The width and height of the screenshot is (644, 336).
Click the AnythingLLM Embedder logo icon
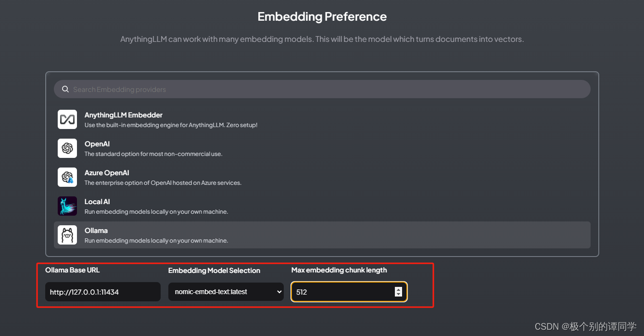coord(67,119)
